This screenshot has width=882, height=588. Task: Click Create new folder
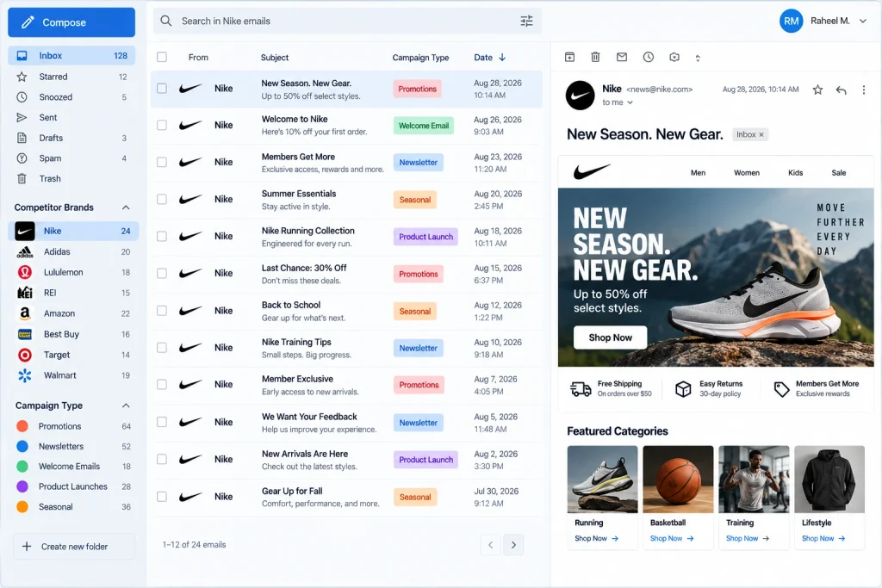pos(74,547)
